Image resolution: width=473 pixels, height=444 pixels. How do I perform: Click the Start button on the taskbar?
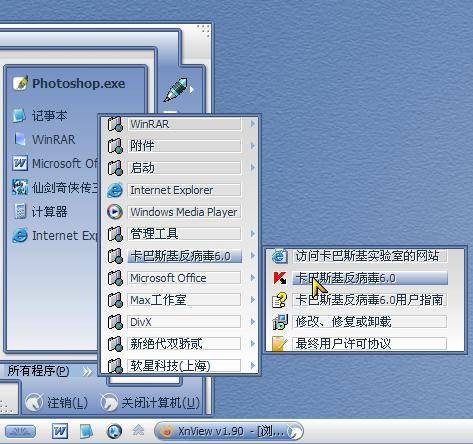[21, 431]
